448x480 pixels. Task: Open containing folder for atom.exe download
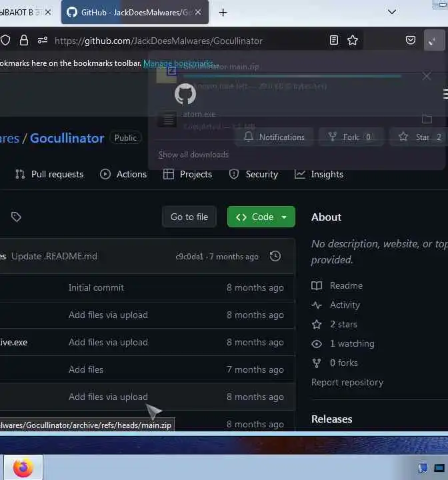coord(427,119)
